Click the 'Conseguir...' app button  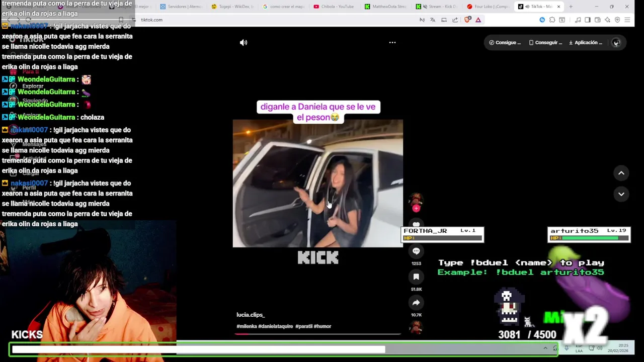coord(545,43)
